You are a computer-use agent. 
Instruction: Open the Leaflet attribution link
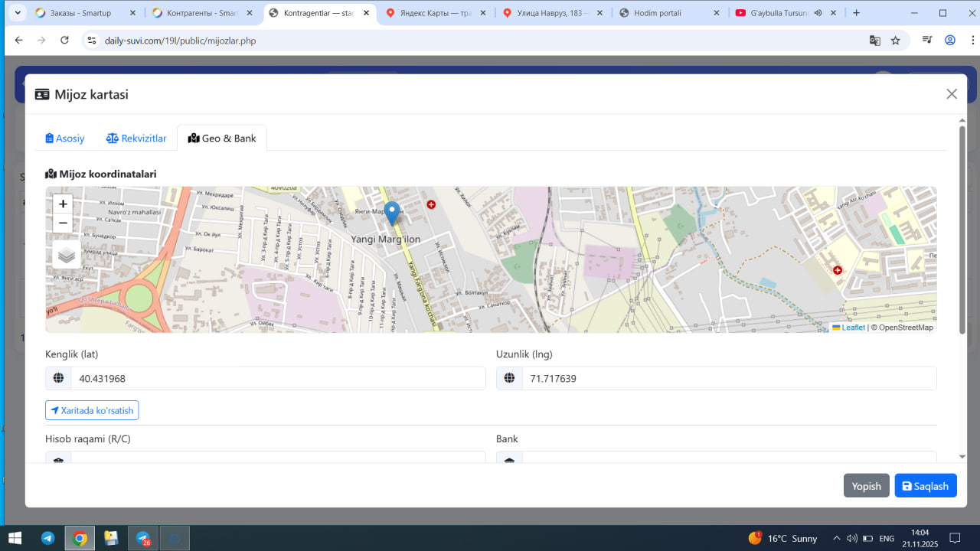[x=853, y=328]
